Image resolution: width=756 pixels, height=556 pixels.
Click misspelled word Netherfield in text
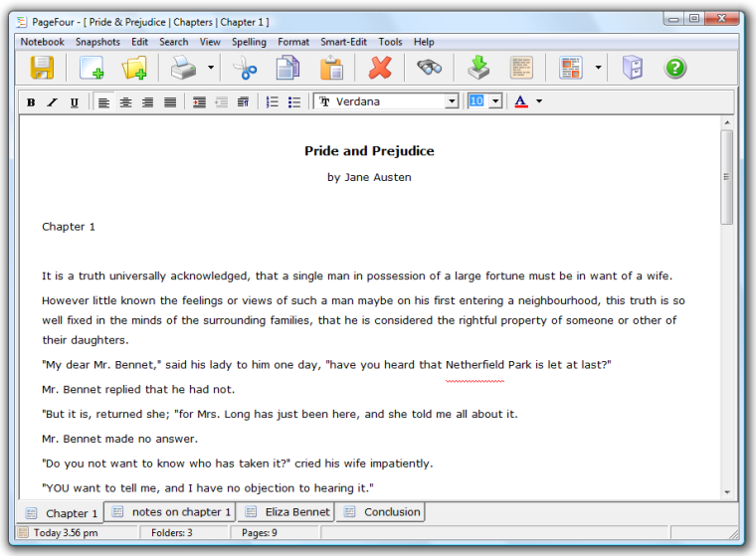(474, 365)
